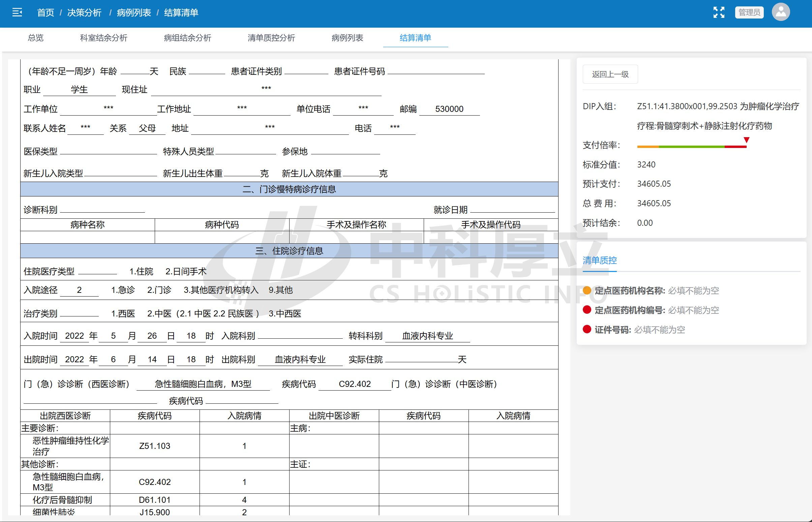
Task: Open the 病组结余分析 tab
Action: pyautogui.click(x=187, y=38)
